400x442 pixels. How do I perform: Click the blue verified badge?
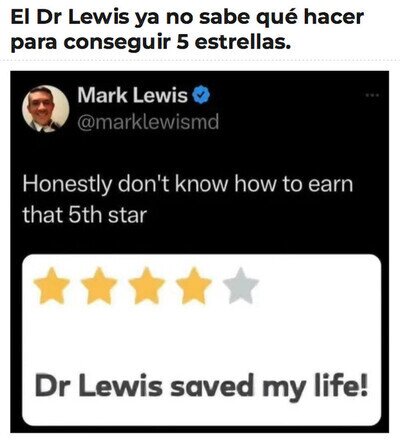(201, 95)
